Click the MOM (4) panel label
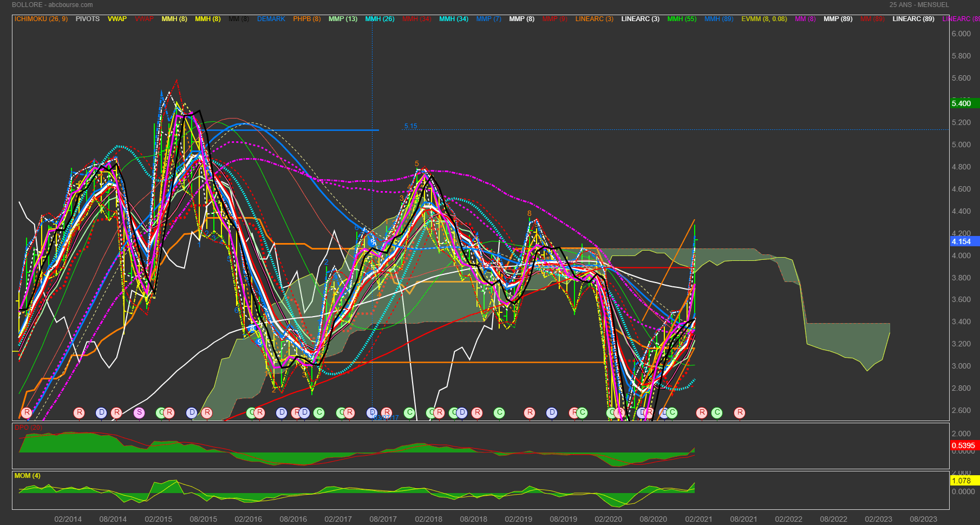The image size is (980, 525). tap(27, 476)
